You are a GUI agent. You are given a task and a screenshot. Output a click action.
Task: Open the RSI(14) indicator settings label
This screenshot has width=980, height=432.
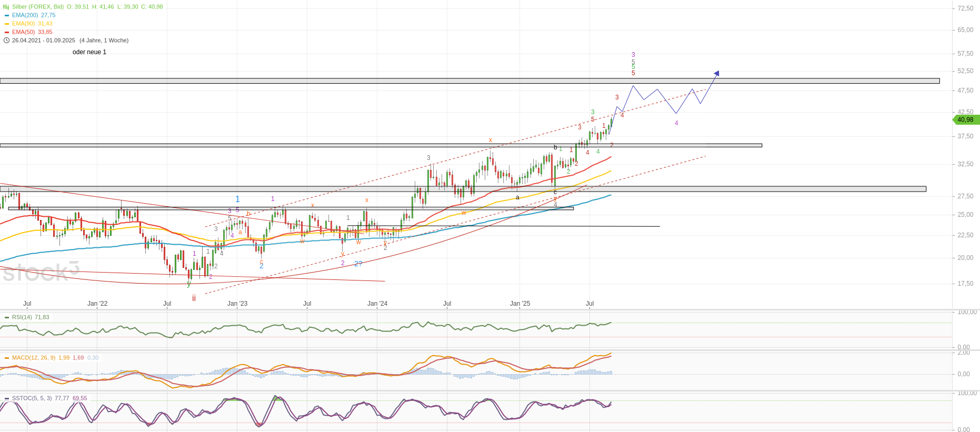tap(22, 317)
